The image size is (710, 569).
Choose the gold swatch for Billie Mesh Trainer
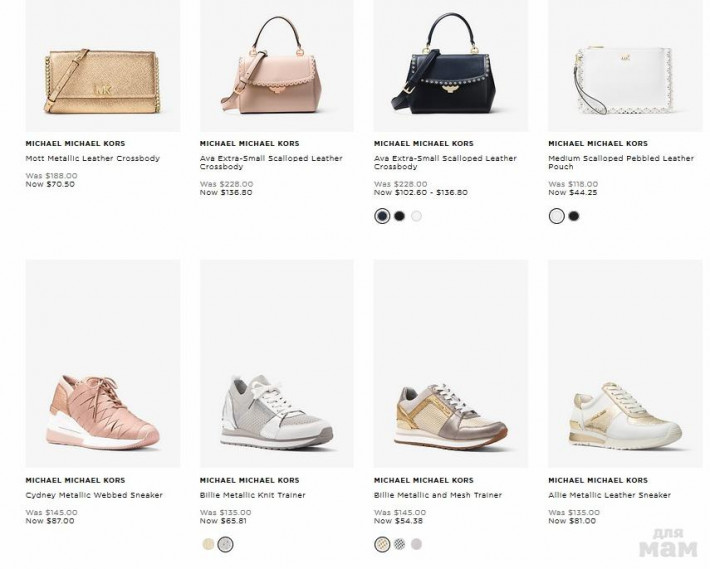tap(382, 544)
